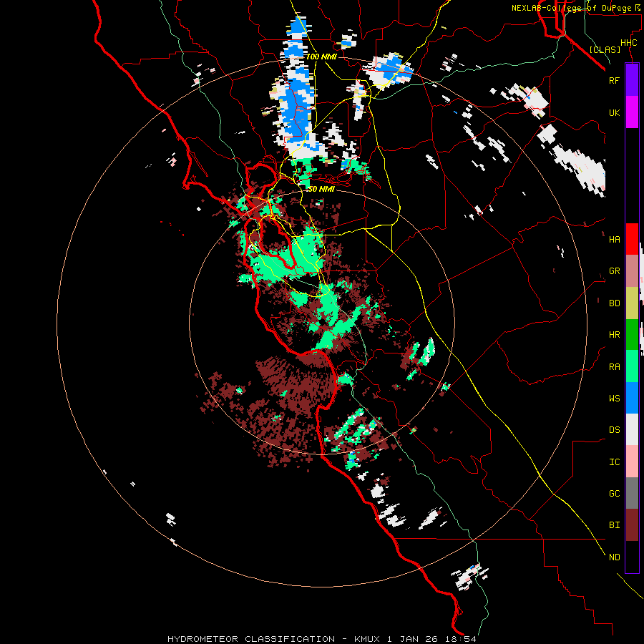Click the DS white legend swatch
This screenshot has height=644, width=644.
[x=632, y=429]
